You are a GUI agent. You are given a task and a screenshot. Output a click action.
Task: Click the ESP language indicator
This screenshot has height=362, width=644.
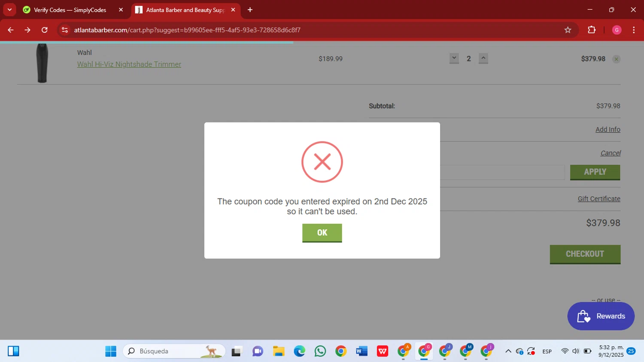click(547, 351)
